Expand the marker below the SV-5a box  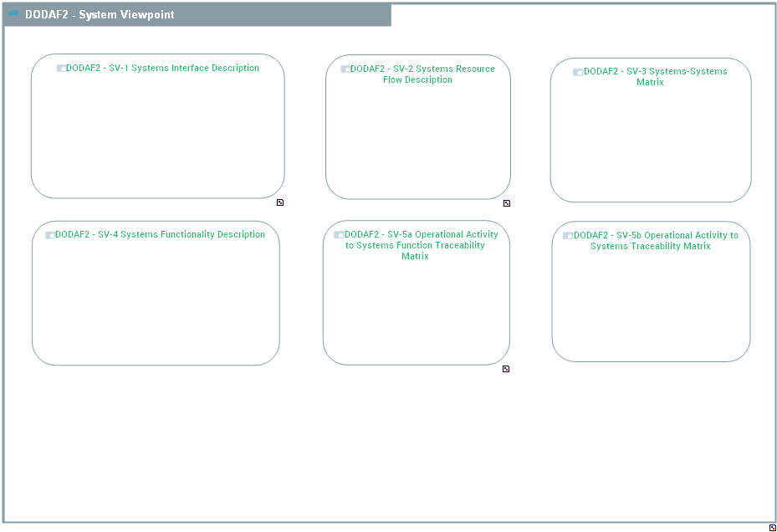[x=506, y=369]
